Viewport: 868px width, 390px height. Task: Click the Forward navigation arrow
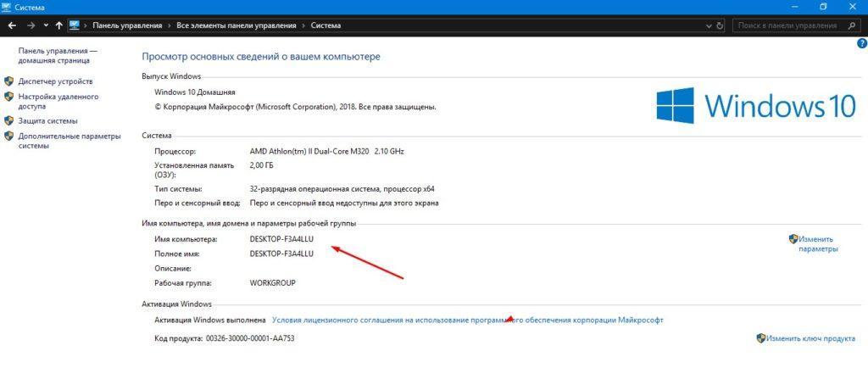click(x=31, y=25)
